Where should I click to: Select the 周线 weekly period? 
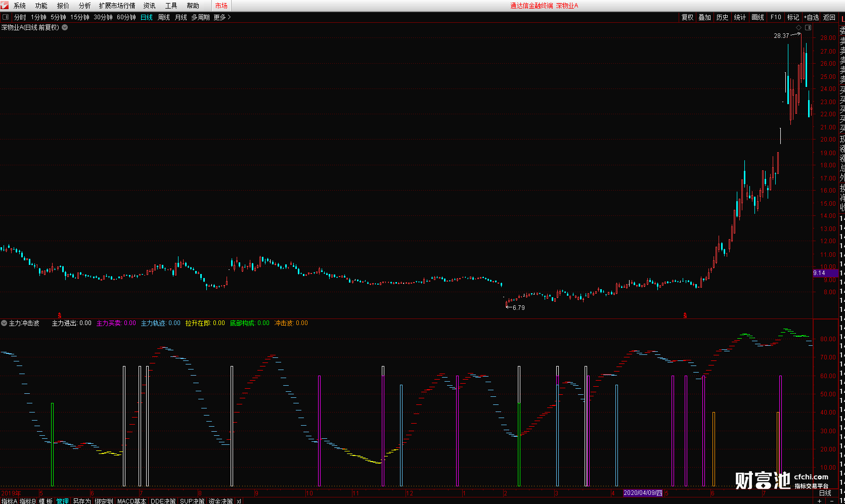[164, 17]
